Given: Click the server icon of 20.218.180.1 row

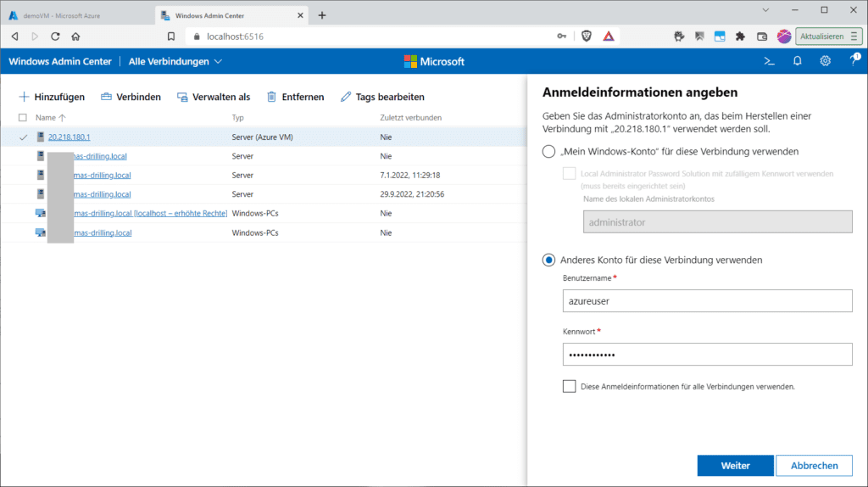Looking at the screenshot, I should (x=41, y=137).
